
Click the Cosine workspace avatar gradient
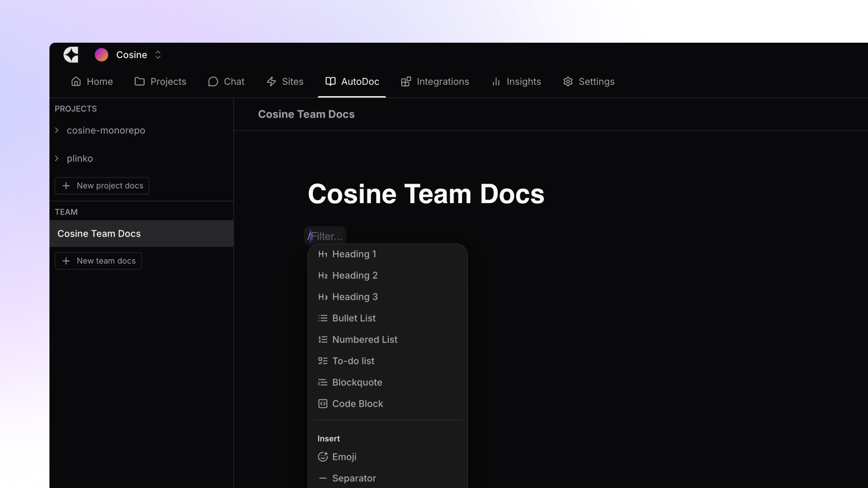(101, 55)
